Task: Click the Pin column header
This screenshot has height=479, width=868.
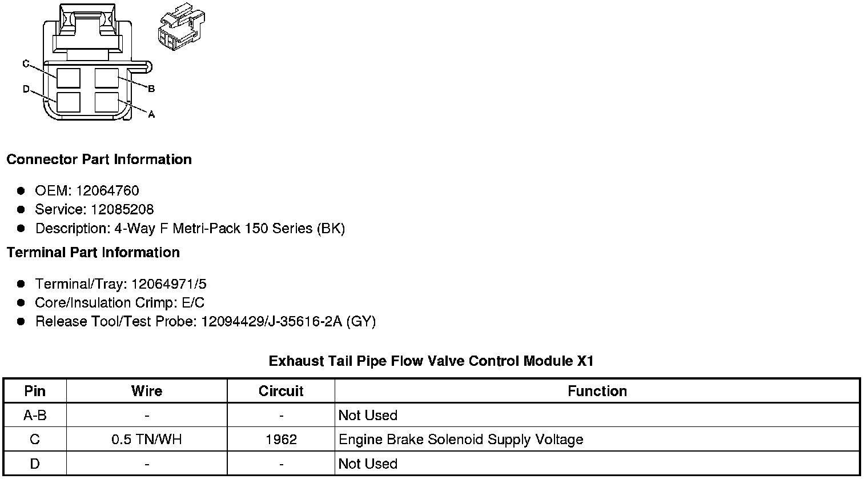Action: pos(35,391)
